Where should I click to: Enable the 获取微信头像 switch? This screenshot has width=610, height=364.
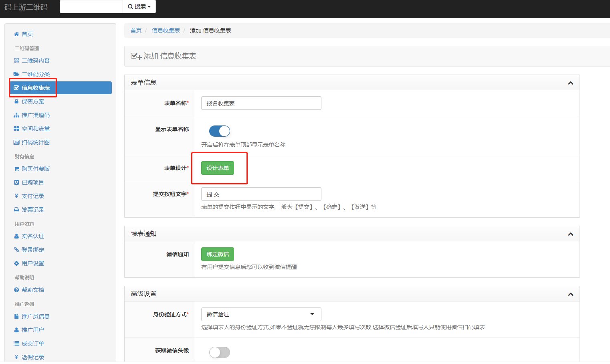(219, 352)
